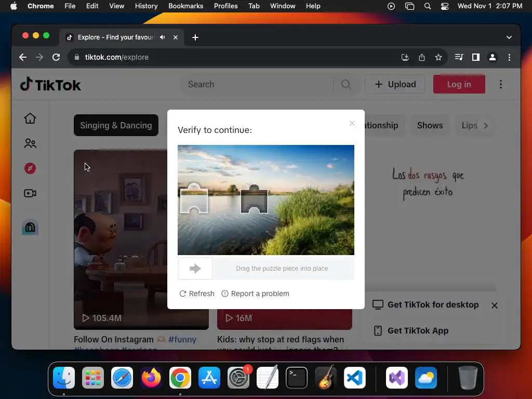Open the History menu

[146, 6]
